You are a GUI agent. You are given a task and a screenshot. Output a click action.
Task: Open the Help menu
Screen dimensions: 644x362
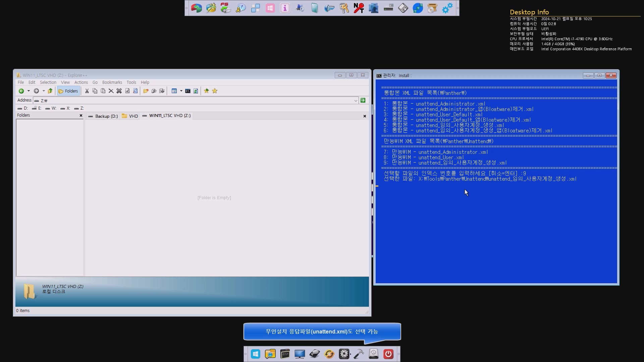pos(145,82)
